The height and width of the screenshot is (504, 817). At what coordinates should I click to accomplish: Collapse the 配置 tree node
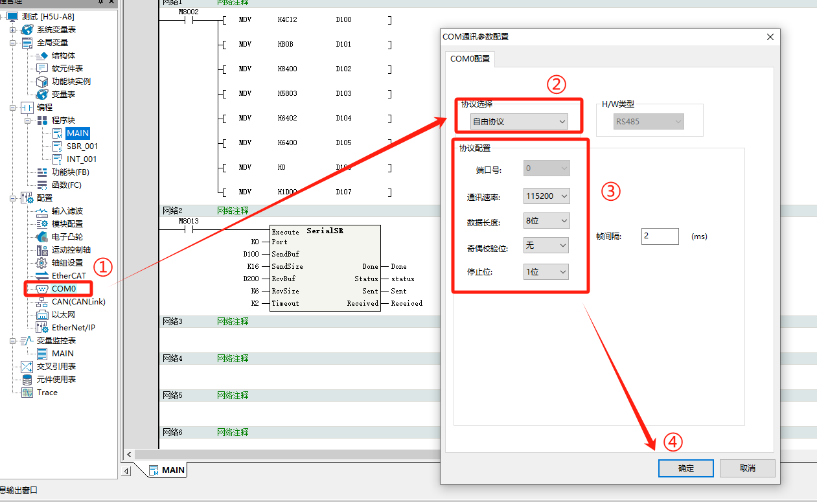click(13, 198)
